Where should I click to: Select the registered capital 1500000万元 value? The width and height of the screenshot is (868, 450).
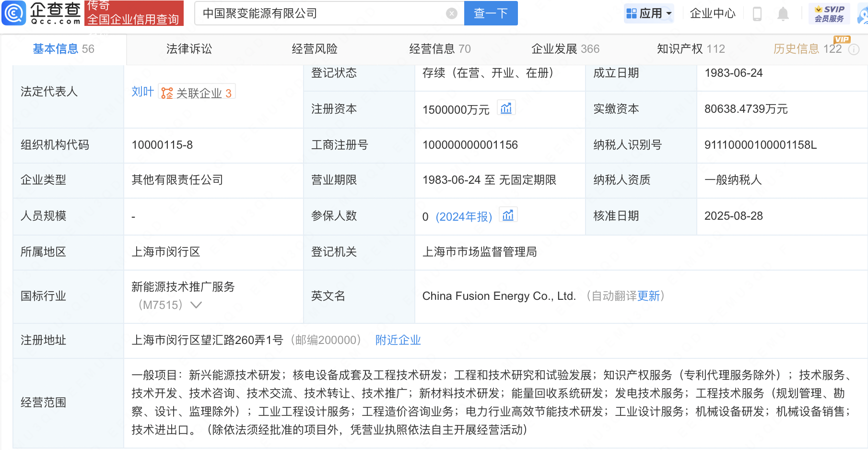click(456, 110)
